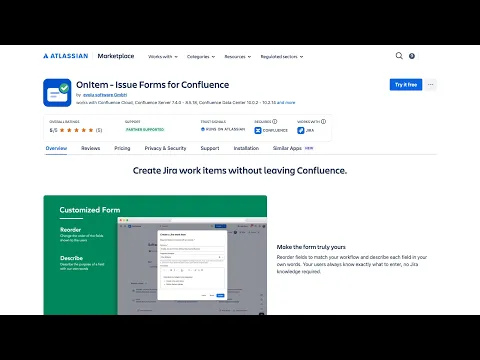Open the Atlassian logo home link
480x360 pixels.
click(x=66, y=56)
